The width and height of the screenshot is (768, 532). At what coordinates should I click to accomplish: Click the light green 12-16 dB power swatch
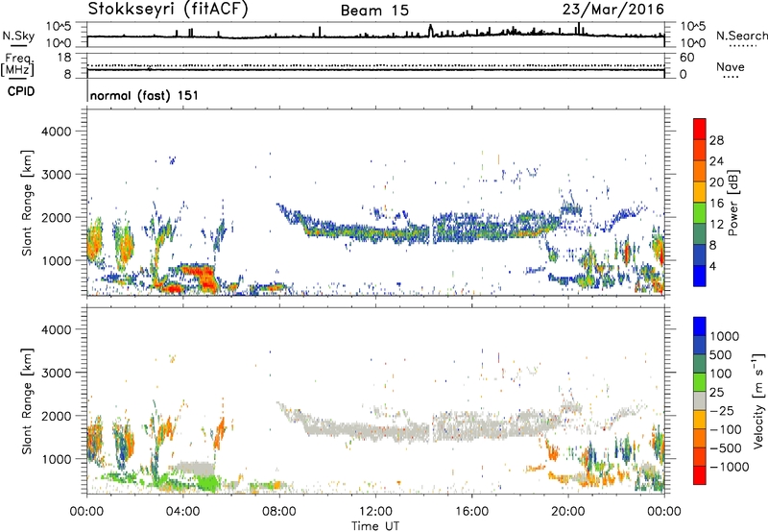click(x=700, y=212)
